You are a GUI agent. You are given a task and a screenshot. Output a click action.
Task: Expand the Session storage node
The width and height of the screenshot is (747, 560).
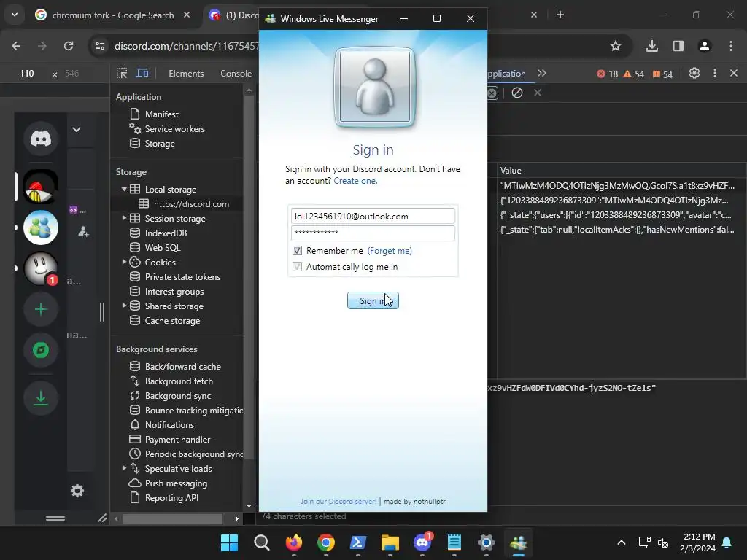pos(124,218)
